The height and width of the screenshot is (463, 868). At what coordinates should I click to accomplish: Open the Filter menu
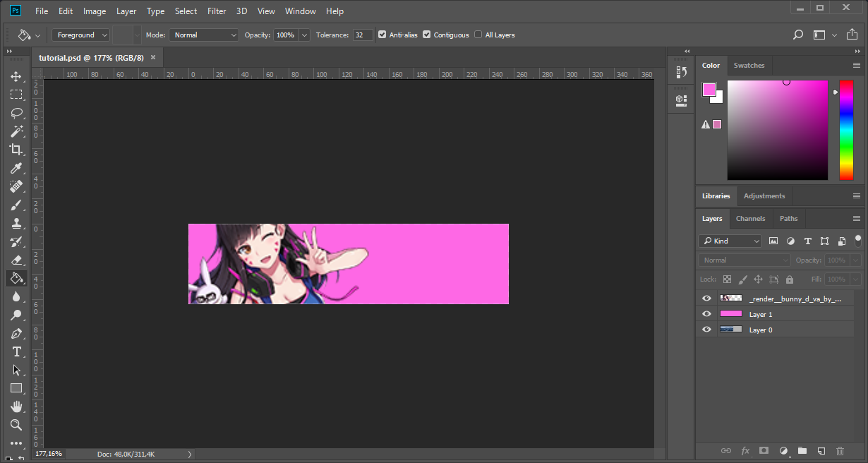[x=217, y=11]
